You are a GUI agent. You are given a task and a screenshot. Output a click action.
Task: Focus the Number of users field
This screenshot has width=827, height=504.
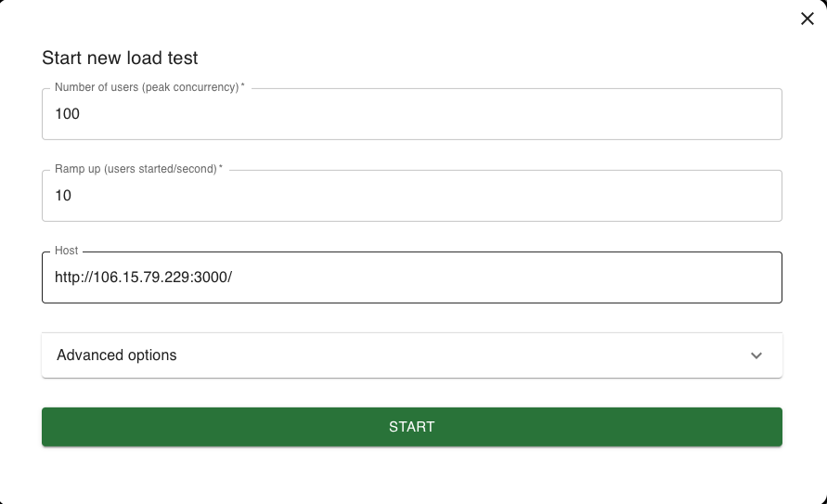pyautogui.click(x=412, y=114)
